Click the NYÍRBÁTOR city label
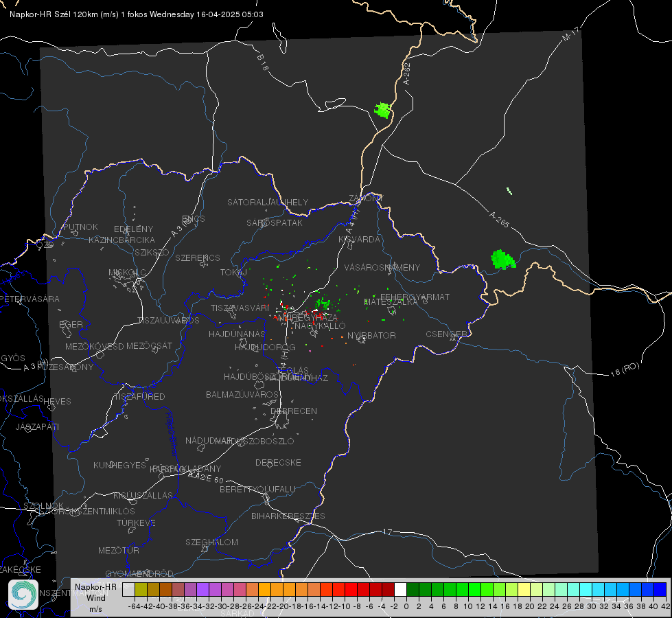This screenshot has width=672, height=618. click(x=371, y=335)
